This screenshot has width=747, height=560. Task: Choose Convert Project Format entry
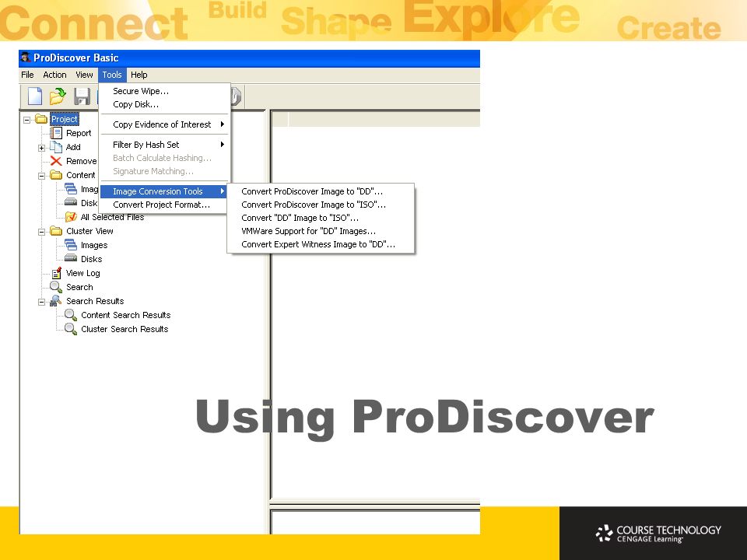[164, 205]
